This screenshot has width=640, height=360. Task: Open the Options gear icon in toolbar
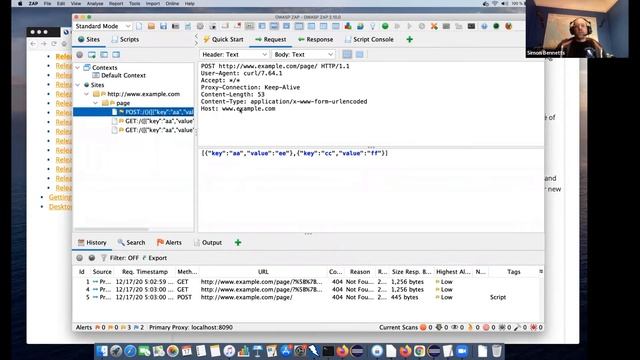(x=200, y=26)
